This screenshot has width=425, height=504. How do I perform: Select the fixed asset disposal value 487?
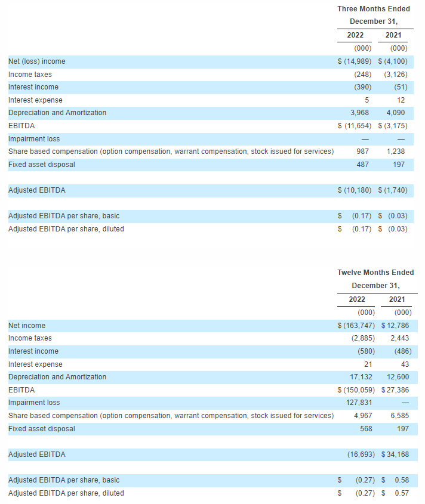click(x=362, y=165)
